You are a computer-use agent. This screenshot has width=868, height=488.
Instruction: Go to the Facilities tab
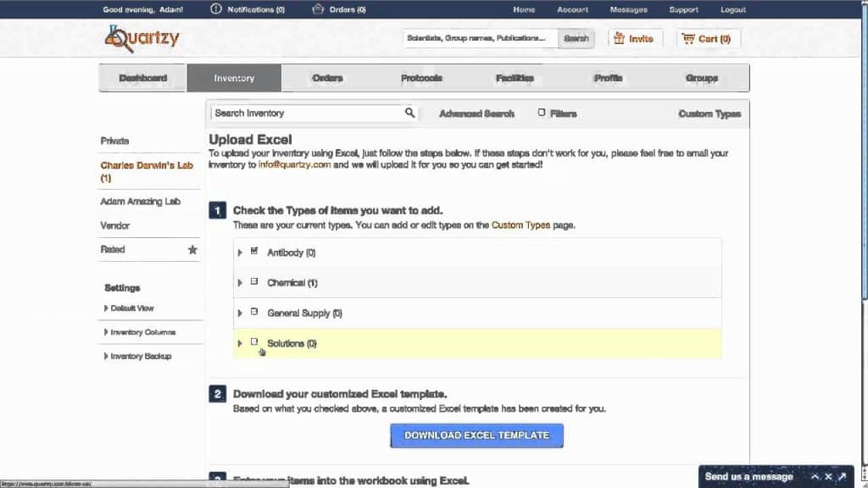[x=515, y=78]
